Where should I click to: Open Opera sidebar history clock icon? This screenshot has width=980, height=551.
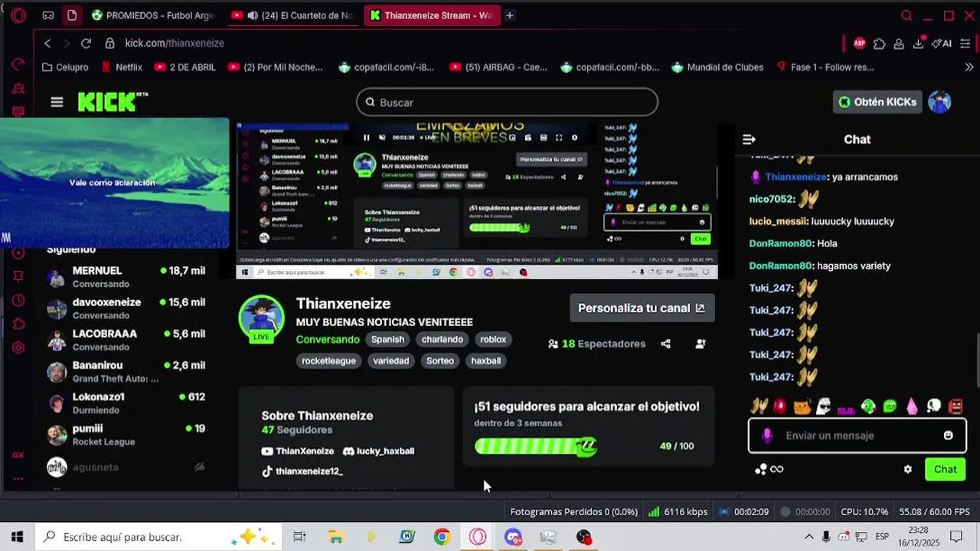[x=18, y=300]
